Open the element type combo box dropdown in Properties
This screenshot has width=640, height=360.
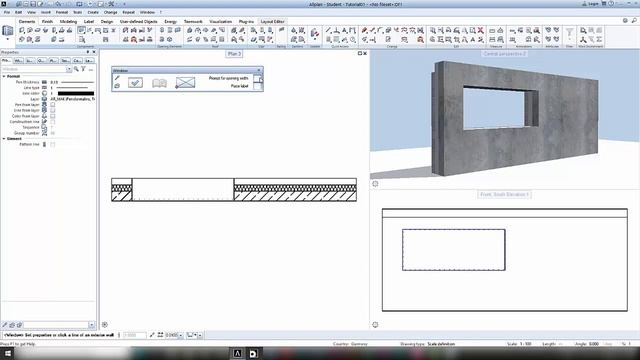click(x=69, y=69)
